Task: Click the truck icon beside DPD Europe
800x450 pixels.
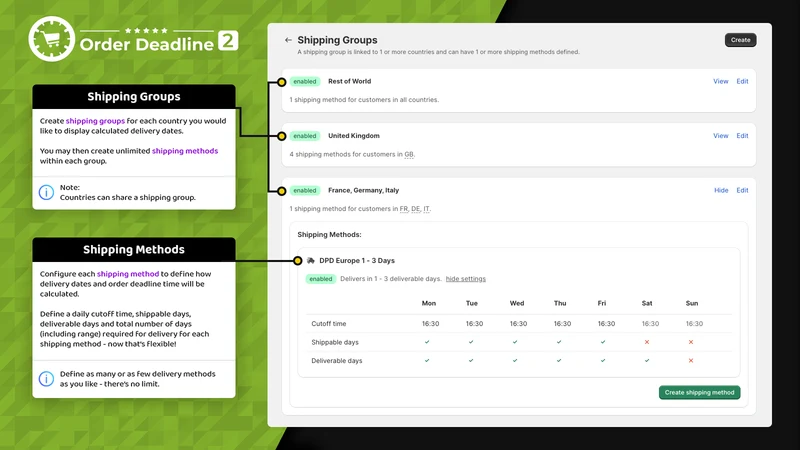Action: [x=311, y=260]
